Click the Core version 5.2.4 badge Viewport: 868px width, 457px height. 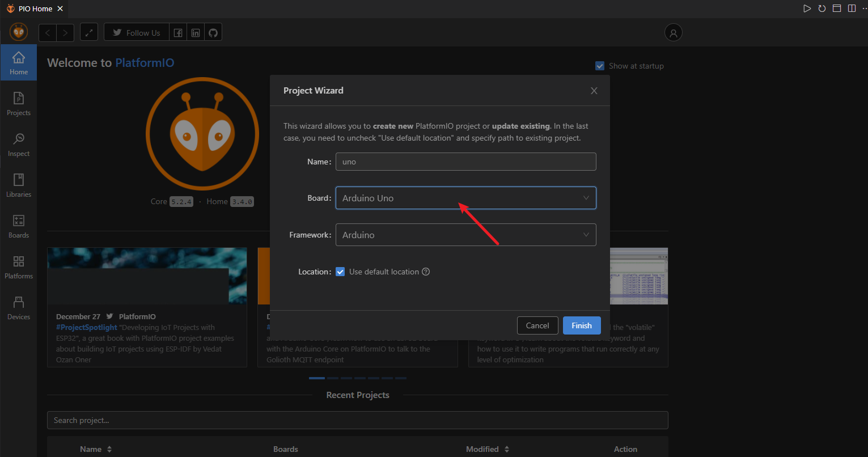(181, 201)
